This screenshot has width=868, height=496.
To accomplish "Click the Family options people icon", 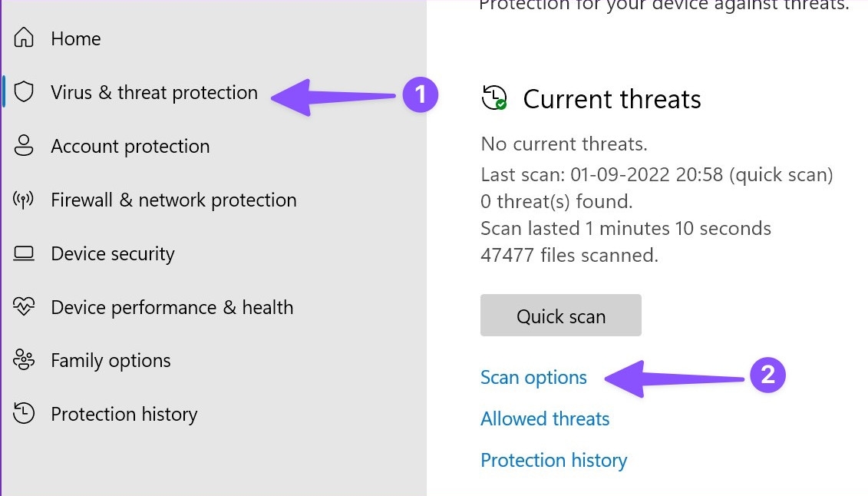I will click(25, 360).
